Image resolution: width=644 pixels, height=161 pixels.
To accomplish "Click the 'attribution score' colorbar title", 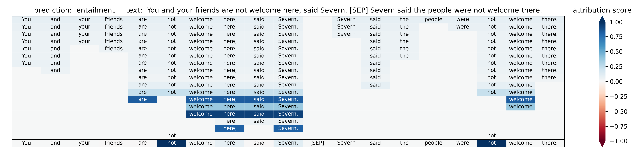I will (602, 10).
